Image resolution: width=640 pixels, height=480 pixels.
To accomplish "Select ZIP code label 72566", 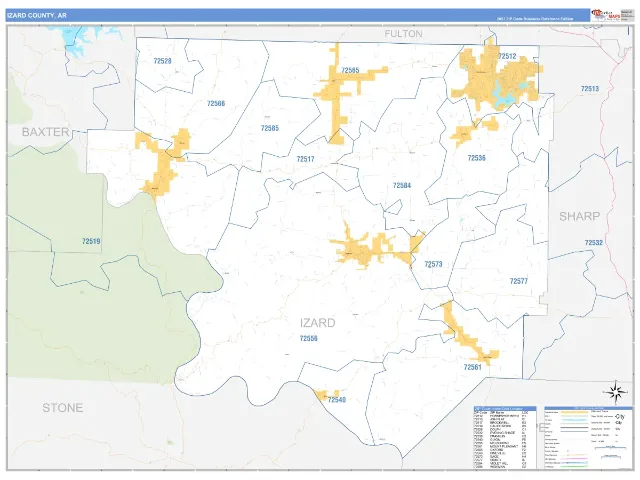I will click(216, 104).
